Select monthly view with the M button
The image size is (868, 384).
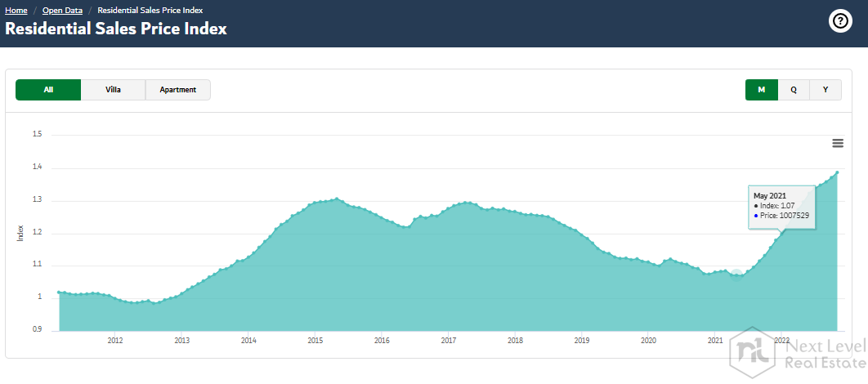point(761,90)
